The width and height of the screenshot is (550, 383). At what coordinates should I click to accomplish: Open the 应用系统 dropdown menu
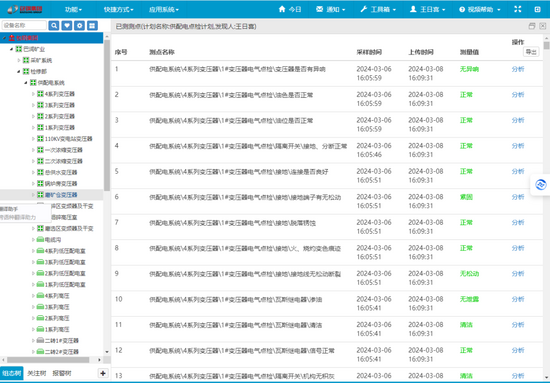point(163,9)
